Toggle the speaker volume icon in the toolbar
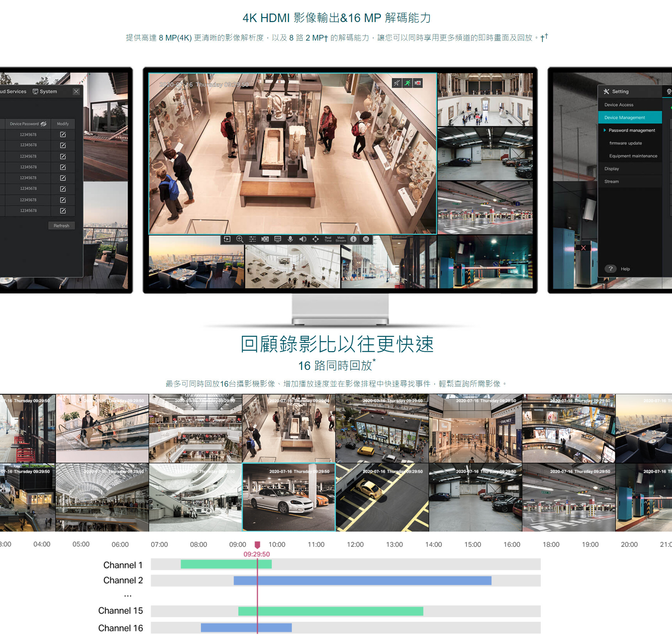The height and width of the screenshot is (641, 672). (303, 239)
